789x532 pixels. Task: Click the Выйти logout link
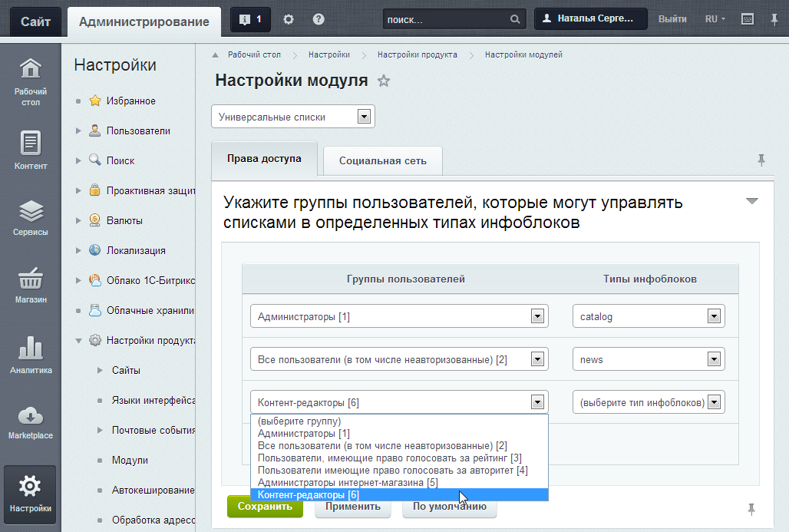(x=672, y=19)
